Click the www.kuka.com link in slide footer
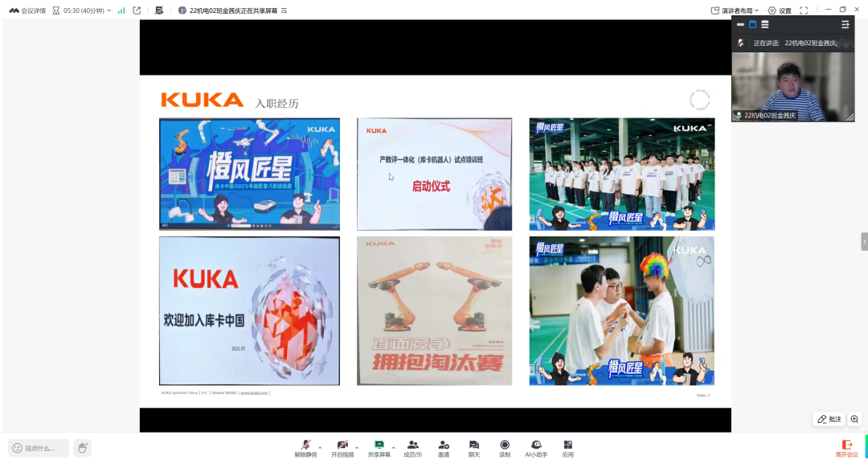 tap(254, 392)
